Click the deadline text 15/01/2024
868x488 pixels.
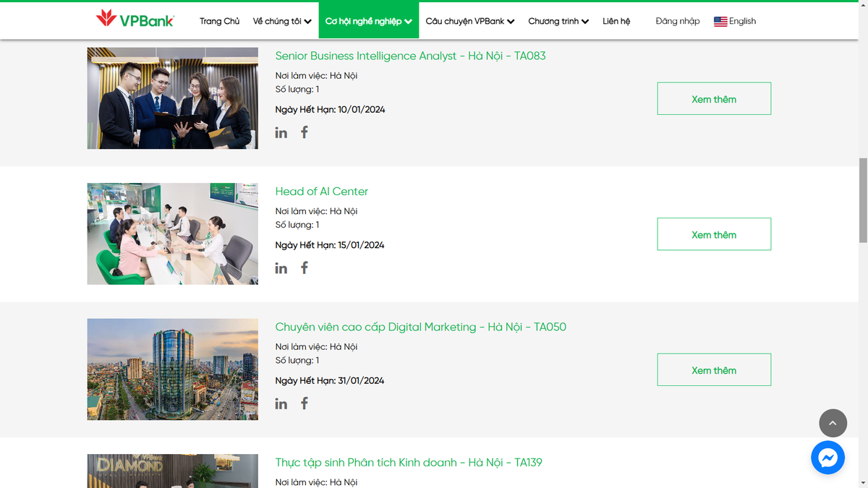point(361,245)
